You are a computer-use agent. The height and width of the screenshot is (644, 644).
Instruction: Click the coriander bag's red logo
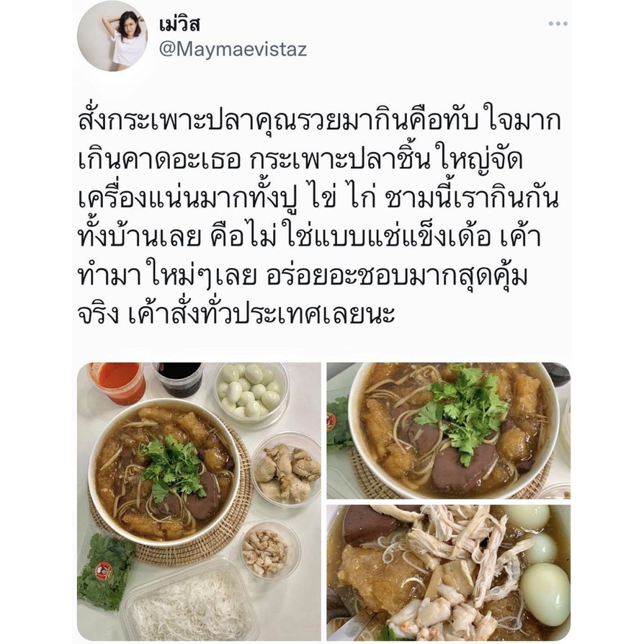(x=104, y=571)
